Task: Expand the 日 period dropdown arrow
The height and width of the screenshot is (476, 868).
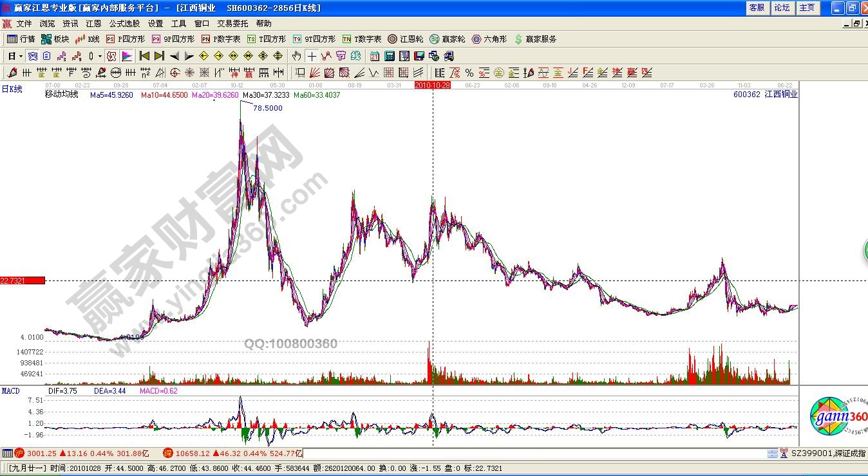Action: click(x=20, y=56)
